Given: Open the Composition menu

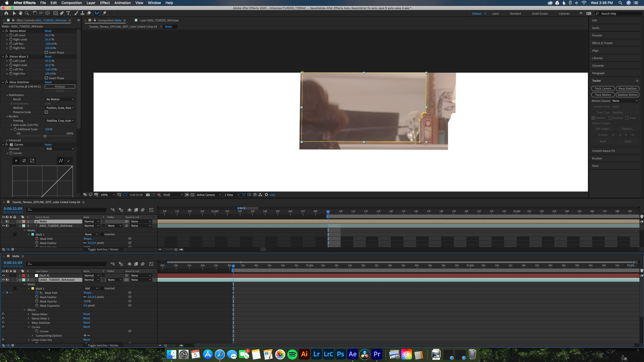Looking at the screenshot, I should pyautogui.click(x=71, y=3).
